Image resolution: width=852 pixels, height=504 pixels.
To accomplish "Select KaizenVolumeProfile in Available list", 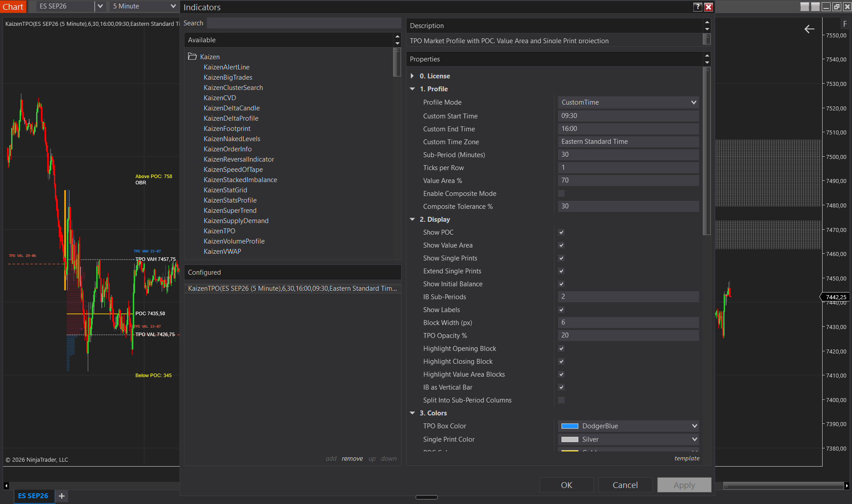I will (x=234, y=241).
